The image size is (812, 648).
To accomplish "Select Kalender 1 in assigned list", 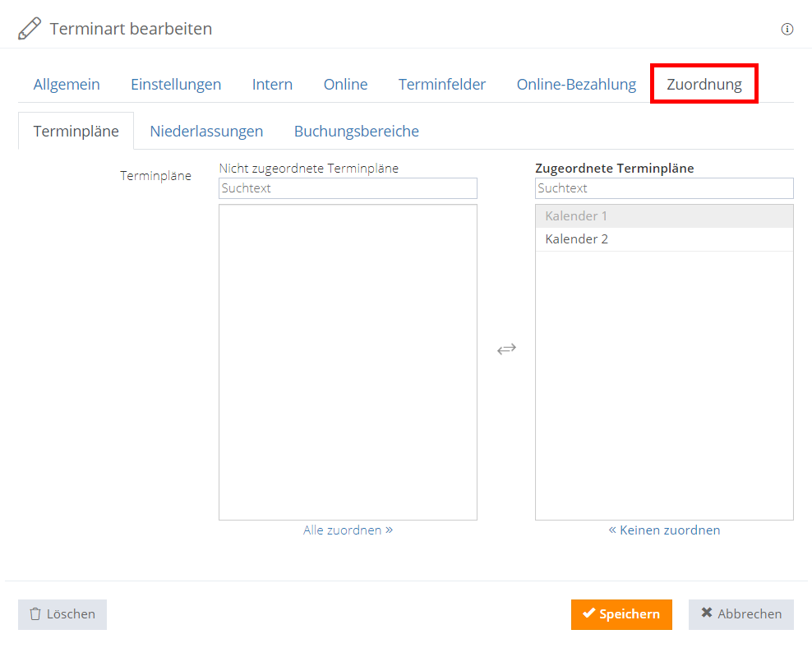I will click(x=664, y=216).
